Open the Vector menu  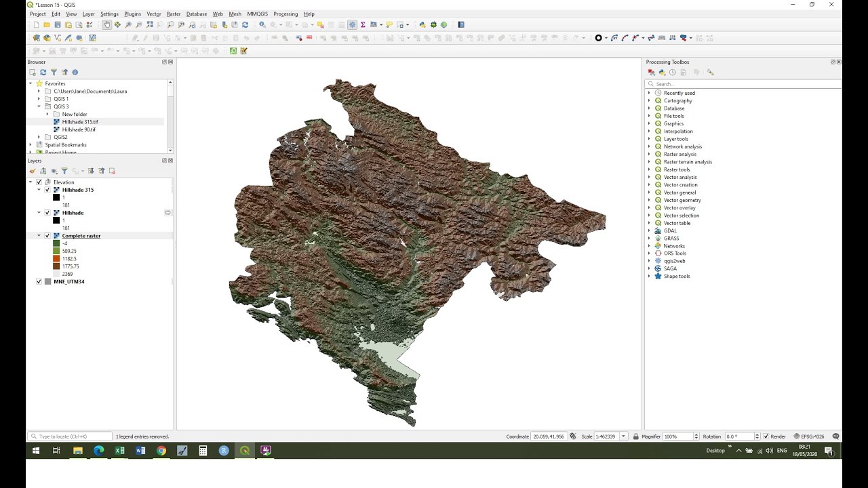(x=154, y=14)
